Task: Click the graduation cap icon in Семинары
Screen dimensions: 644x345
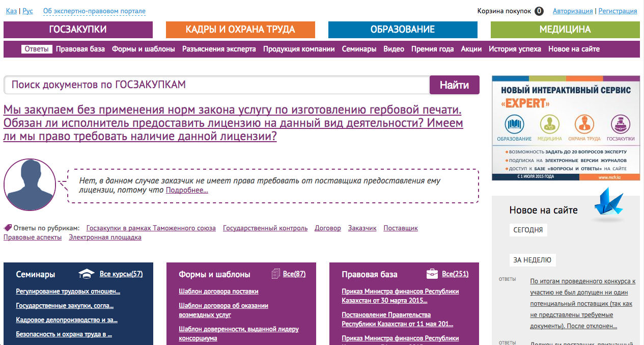Action: 87,274
